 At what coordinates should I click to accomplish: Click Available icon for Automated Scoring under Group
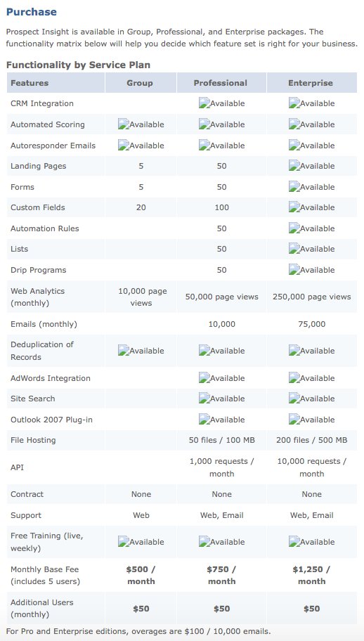coord(141,124)
